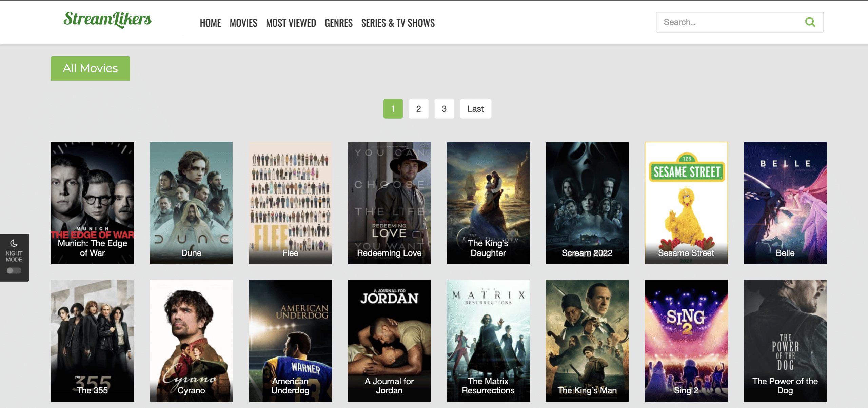Image resolution: width=868 pixels, height=408 pixels.
Task: Open the Scream 2022 poster
Action: coord(587,202)
